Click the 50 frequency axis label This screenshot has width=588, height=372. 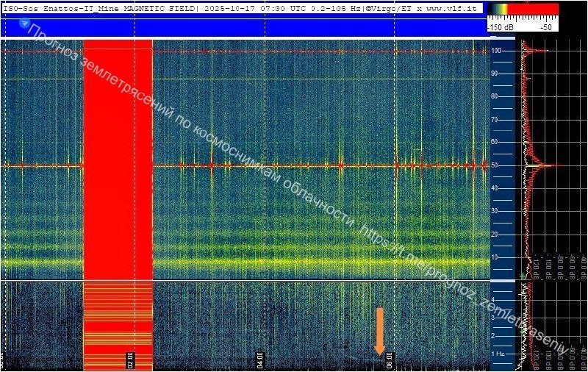click(x=494, y=165)
